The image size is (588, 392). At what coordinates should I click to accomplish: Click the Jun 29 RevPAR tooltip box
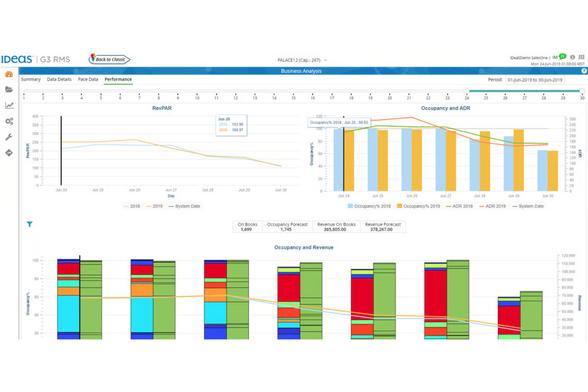point(231,125)
